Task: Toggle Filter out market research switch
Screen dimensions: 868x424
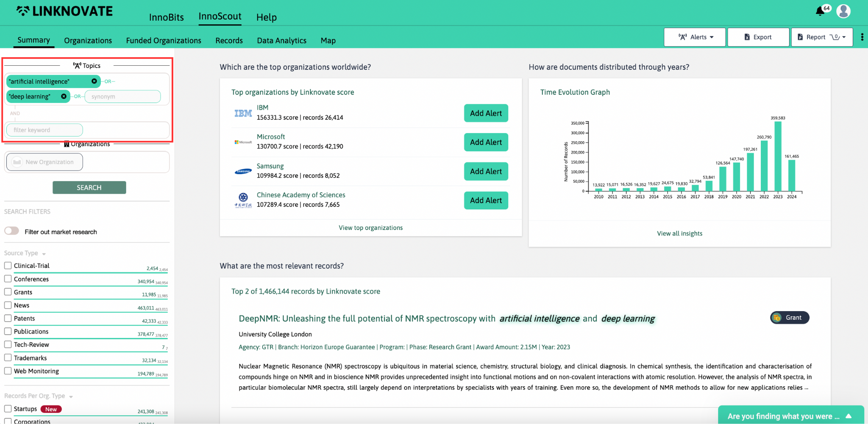Action: 12,231
